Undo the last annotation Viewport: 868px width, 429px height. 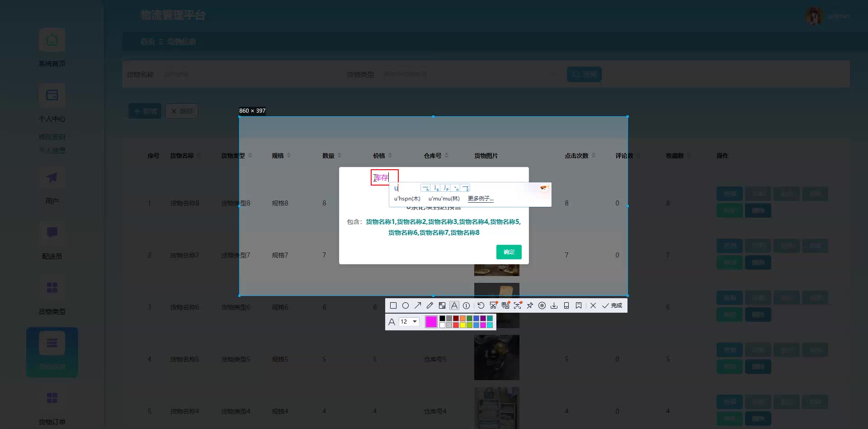click(x=481, y=305)
